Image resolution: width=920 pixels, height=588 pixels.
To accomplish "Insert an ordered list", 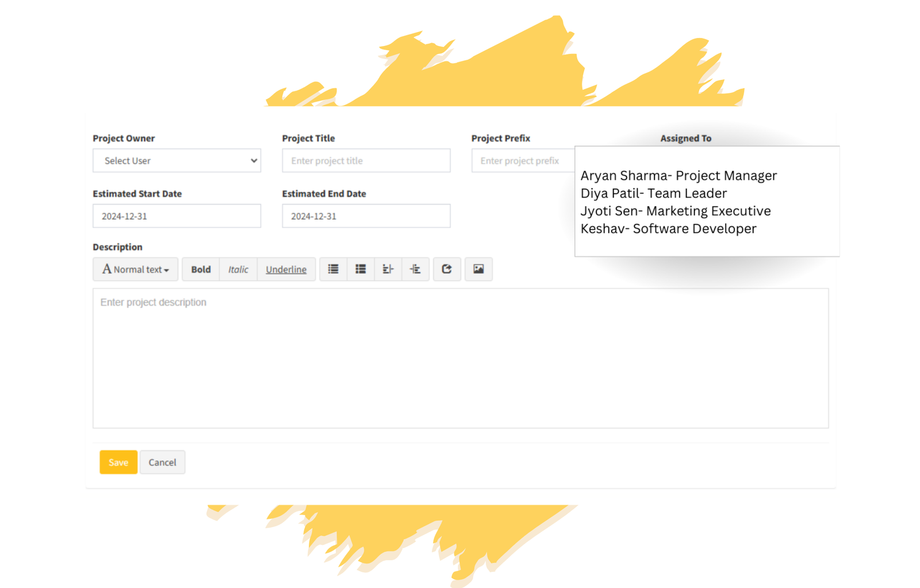I will pos(361,269).
